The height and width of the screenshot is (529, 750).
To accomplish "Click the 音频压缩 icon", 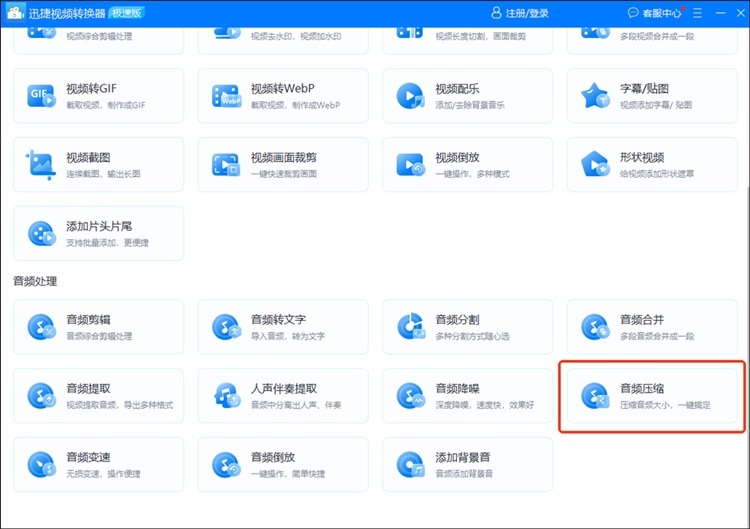I will tap(595, 396).
